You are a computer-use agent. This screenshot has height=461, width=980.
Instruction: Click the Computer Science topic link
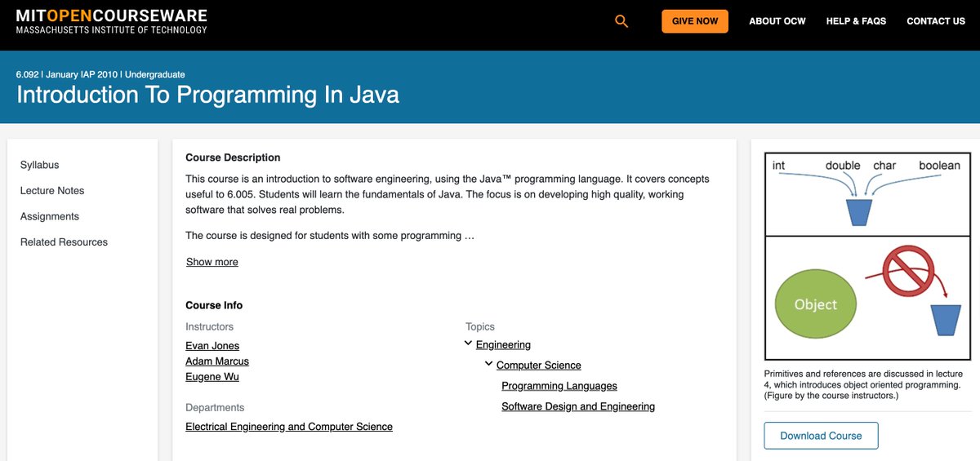coord(539,366)
